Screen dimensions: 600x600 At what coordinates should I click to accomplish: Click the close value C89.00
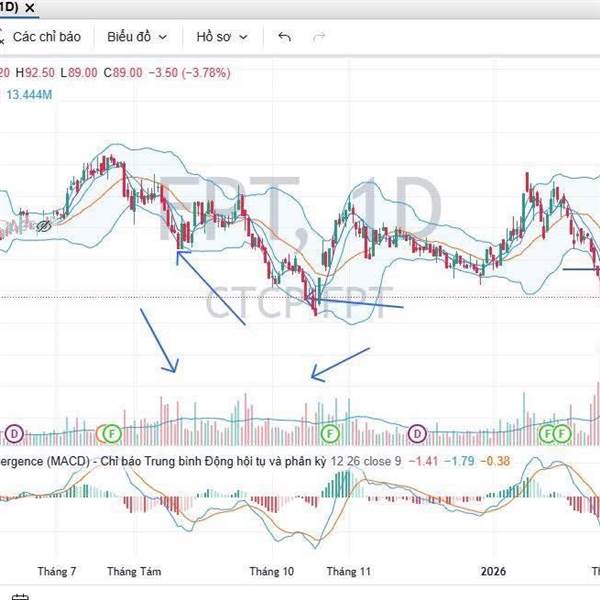click(x=123, y=73)
